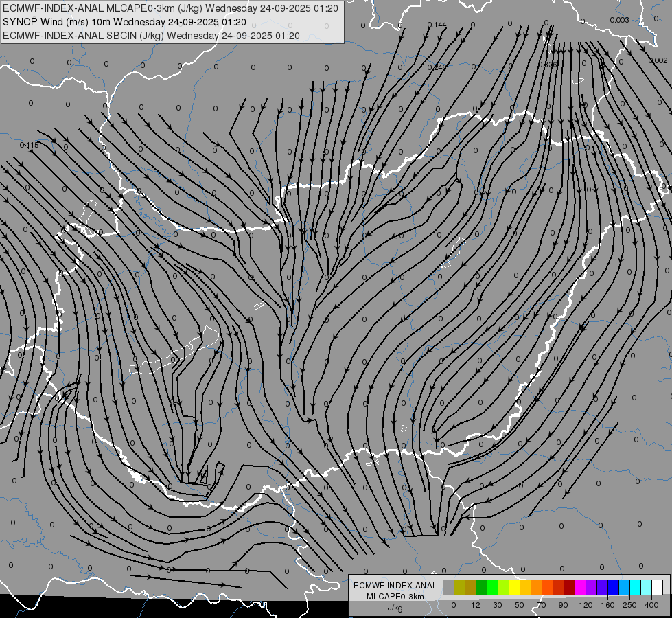Image resolution: width=672 pixels, height=618 pixels.
Task: Click the 0.144 value on the map
Action: click(x=437, y=25)
